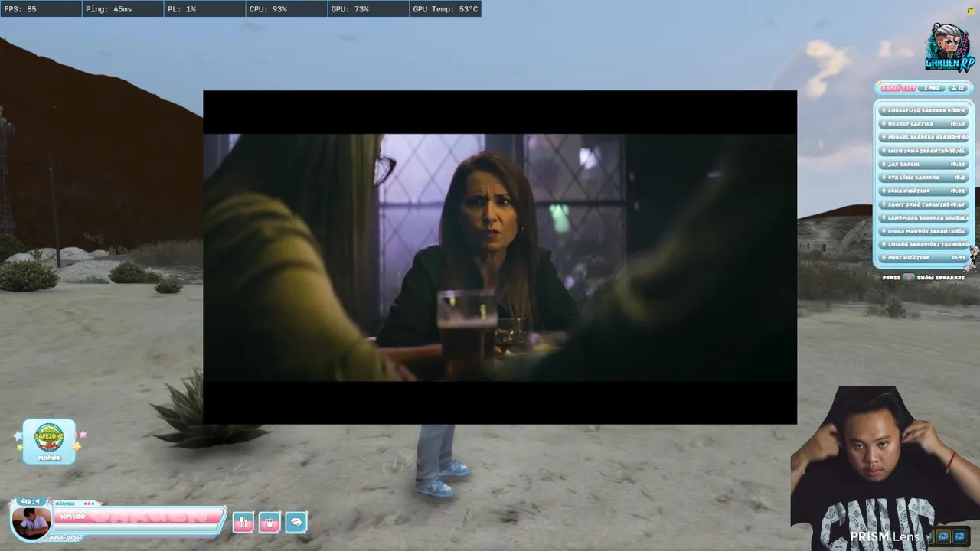The width and height of the screenshot is (980, 551).
Task: Select Luna Nicotine radio entry
Action: (924, 191)
